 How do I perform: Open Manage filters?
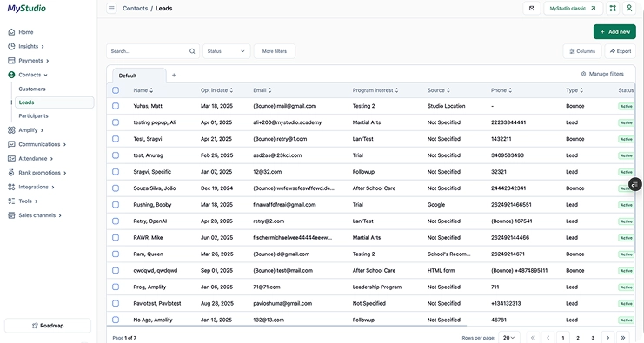click(602, 74)
